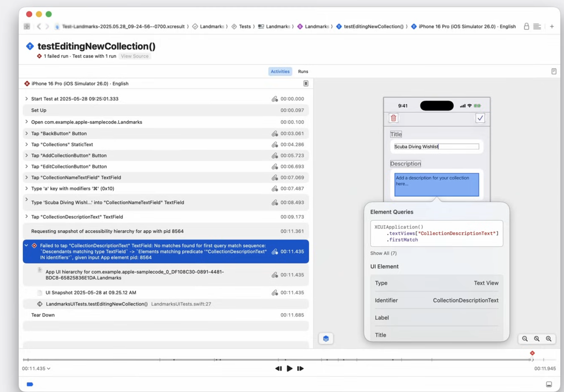The image size is (564, 392).
Task: Add a new editor with plus icon
Action: point(552,27)
